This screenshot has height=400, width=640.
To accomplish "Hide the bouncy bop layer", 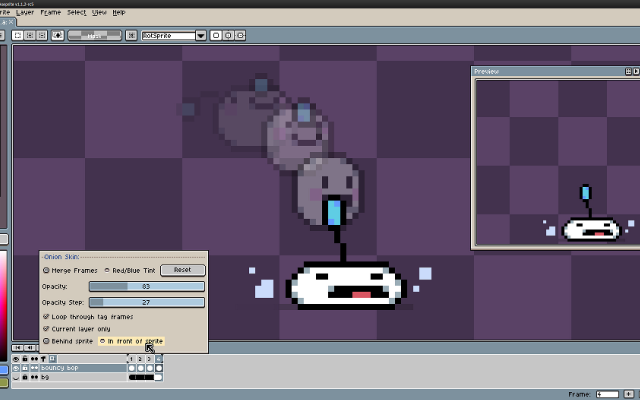I will tap(16, 368).
